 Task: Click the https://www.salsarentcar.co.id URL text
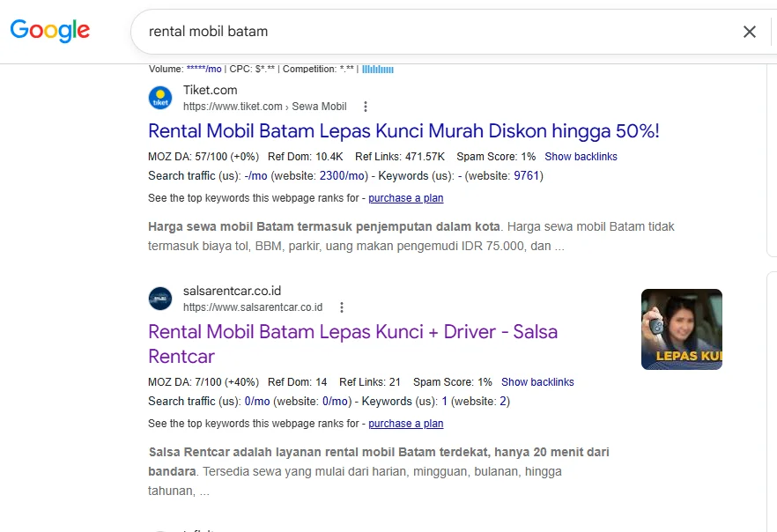point(253,307)
